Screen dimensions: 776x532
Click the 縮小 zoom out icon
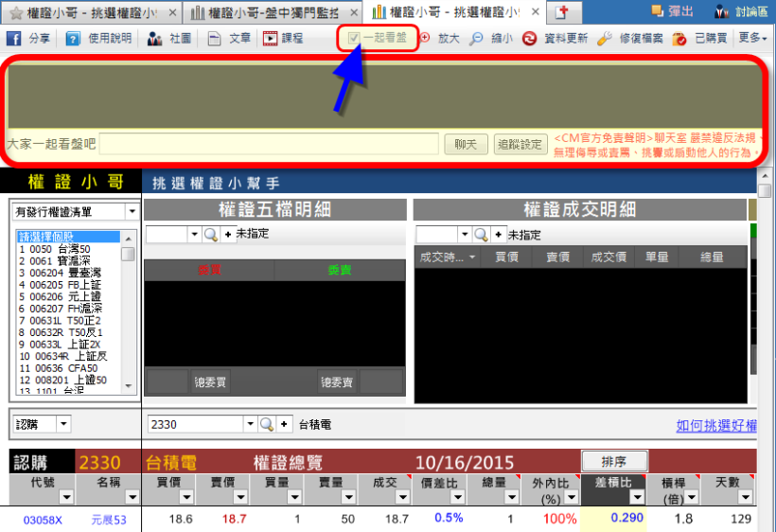click(x=476, y=38)
